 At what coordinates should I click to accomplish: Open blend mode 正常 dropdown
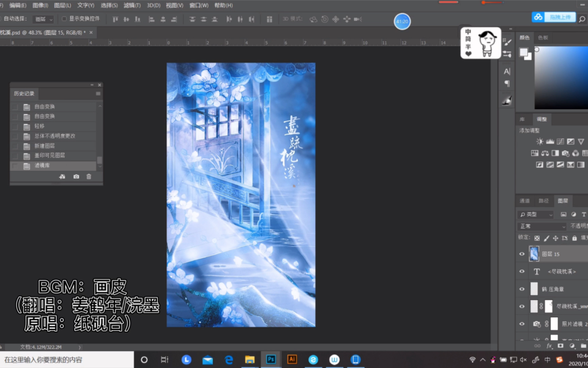point(542,226)
